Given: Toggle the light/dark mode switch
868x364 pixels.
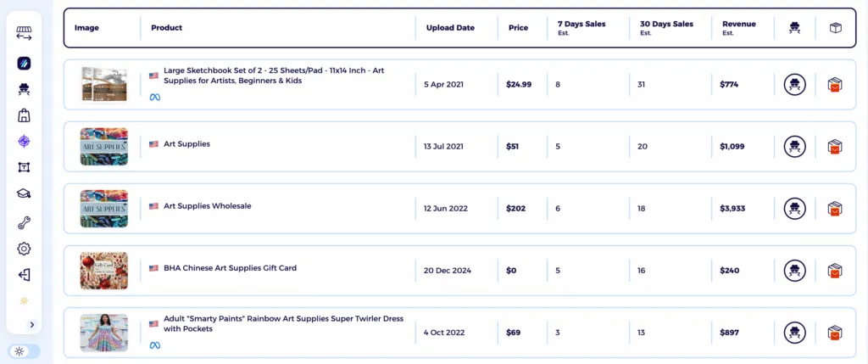Looking at the screenshot, I should pyautogui.click(x=24, y=351).
